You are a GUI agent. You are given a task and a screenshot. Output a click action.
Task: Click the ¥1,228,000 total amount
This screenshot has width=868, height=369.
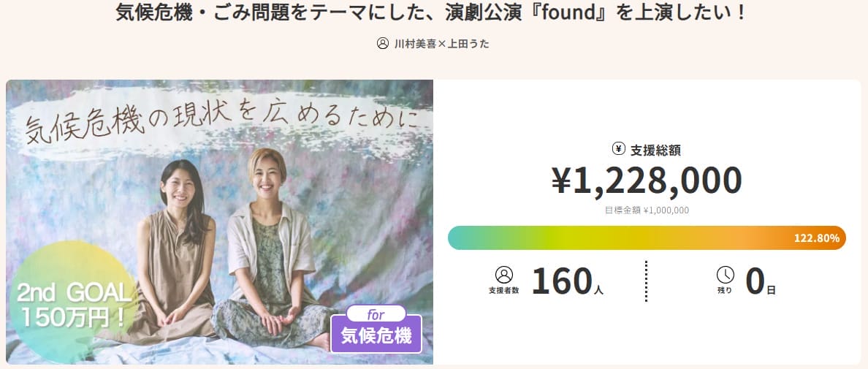point(647,180)
